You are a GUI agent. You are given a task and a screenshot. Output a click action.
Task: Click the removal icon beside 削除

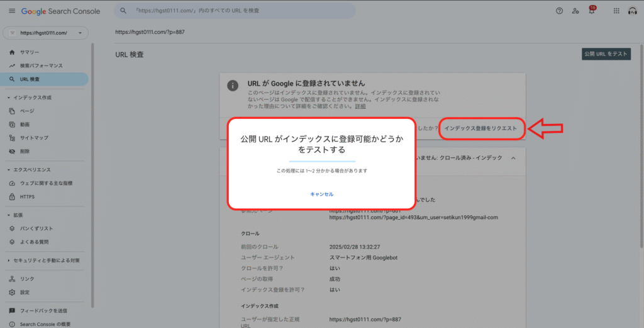tap(12, 151)
